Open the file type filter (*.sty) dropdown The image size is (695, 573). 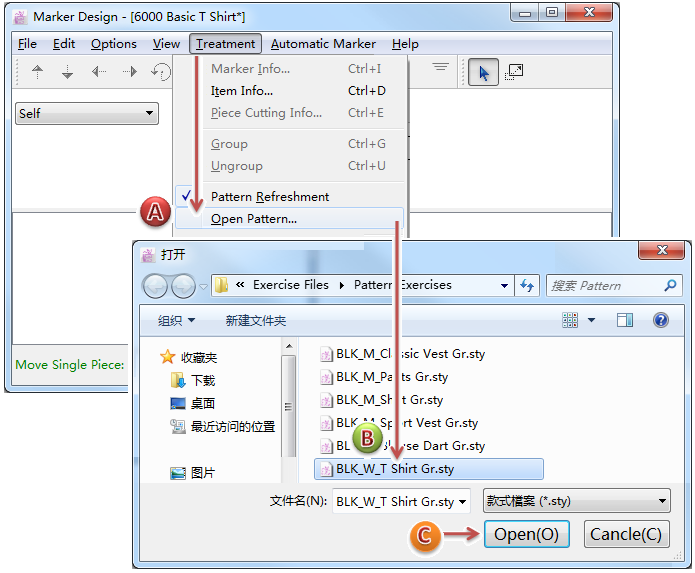(576, 501)
